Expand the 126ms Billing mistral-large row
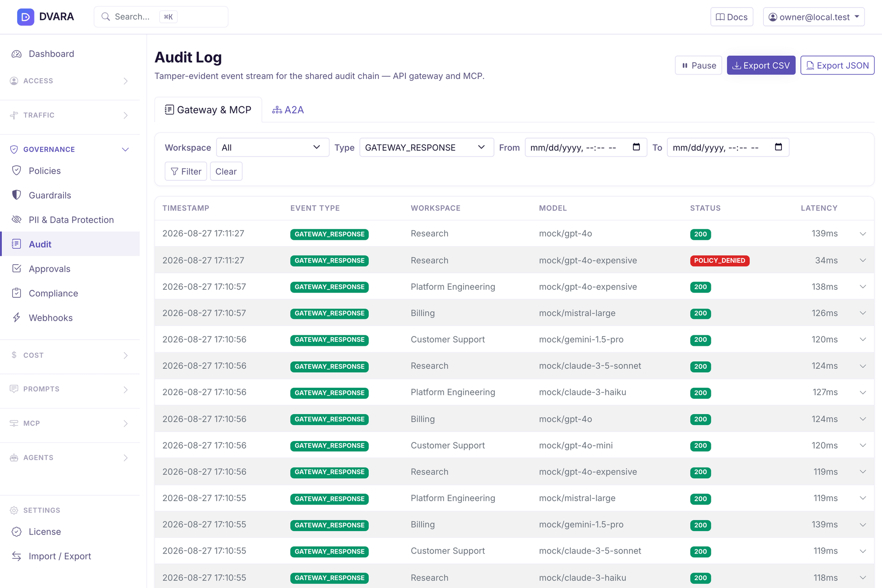The width and height of the screenshot is (882, 588). [x=863, y=313]
